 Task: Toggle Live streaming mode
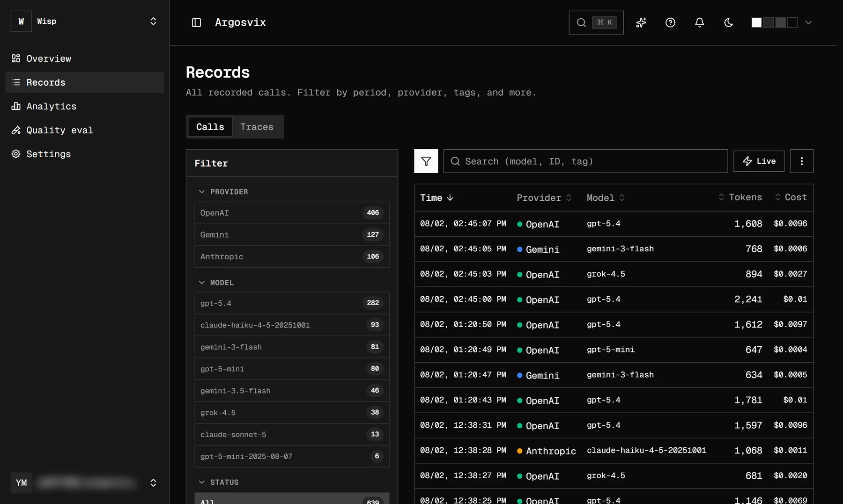(x=759, y=161)
